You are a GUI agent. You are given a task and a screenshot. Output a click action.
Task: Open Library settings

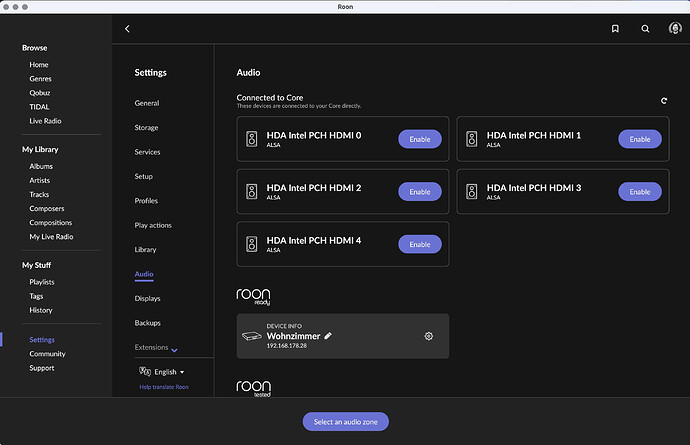[x=146, y=250]
